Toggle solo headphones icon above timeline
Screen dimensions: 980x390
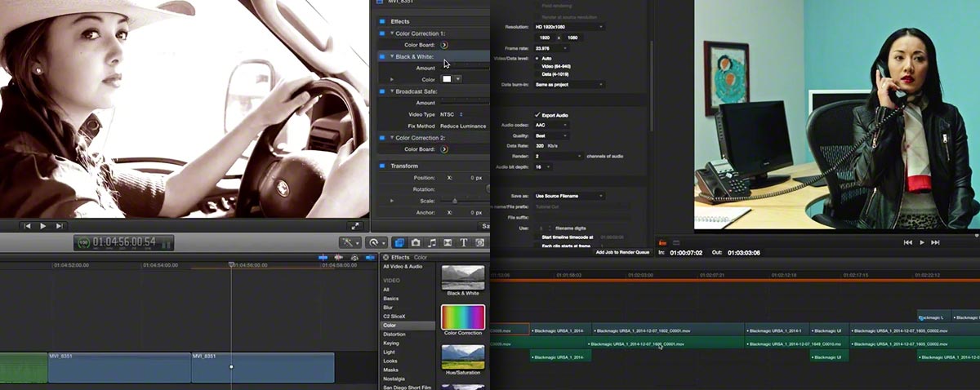click(x=354, y=257)
